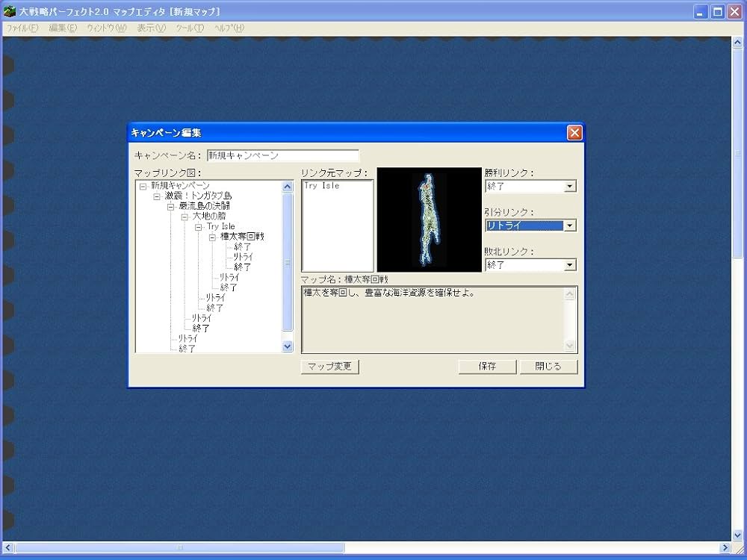
Task: Click the tree scrollbar down arrow
Action: pyautogui.click(x=288, y=346)
